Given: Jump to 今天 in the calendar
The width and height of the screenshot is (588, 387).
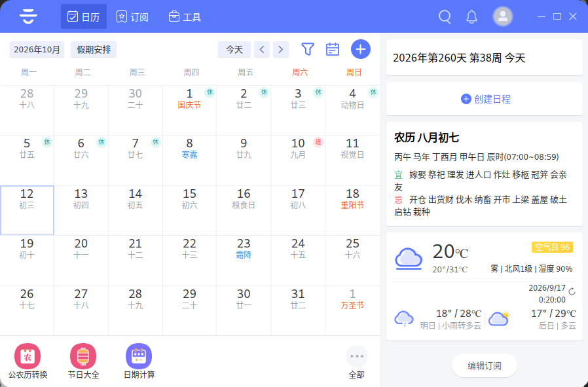Looking at the screenshot, I should [x=234, y=50].
